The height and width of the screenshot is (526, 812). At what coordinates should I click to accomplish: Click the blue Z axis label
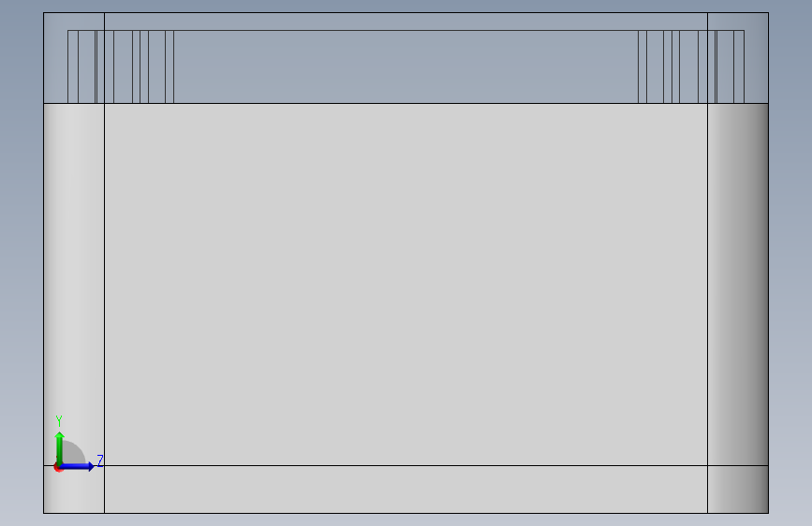tap(100, 460)
